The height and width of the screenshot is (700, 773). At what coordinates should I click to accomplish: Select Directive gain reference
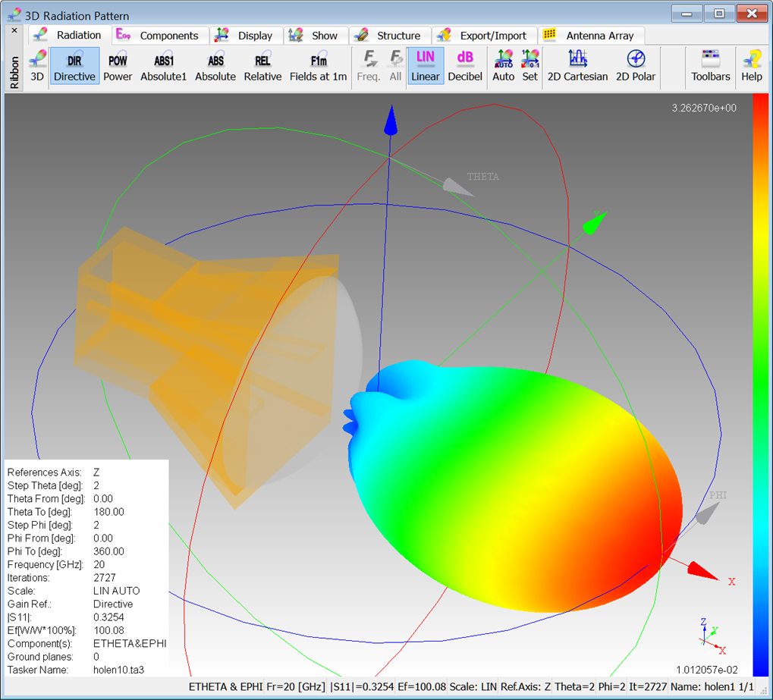pyautogui.click(x=74, y=67)
